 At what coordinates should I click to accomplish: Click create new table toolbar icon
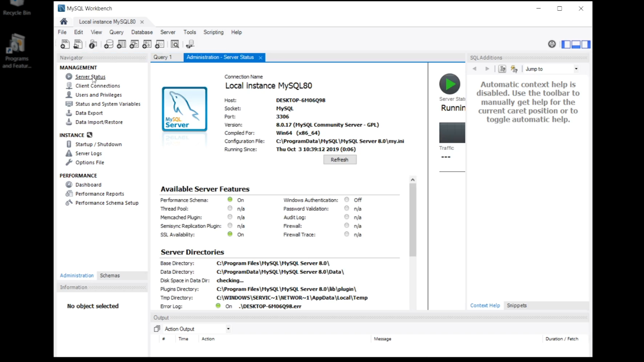pos(121,44)
